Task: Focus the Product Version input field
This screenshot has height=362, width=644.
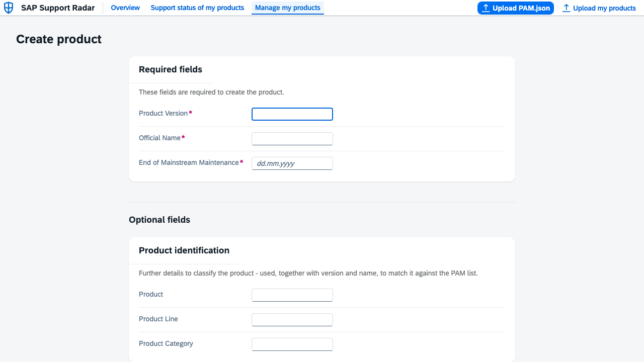Action: pyautogui.click(x=292, y=114)
